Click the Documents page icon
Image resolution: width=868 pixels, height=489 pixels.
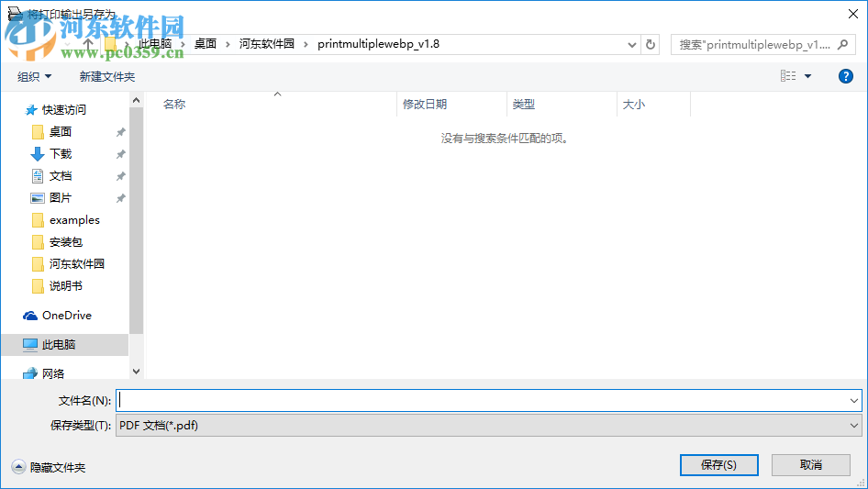pyautogui.click(x=37, y=176)
